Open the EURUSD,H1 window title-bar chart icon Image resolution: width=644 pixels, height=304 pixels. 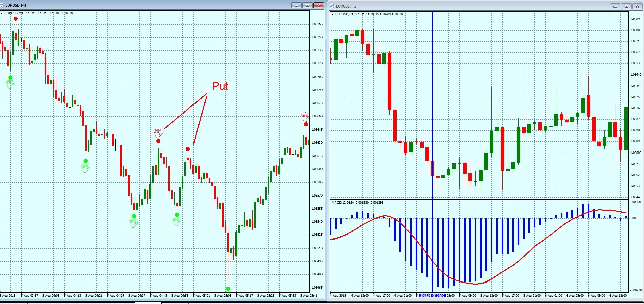coord(332,6)
